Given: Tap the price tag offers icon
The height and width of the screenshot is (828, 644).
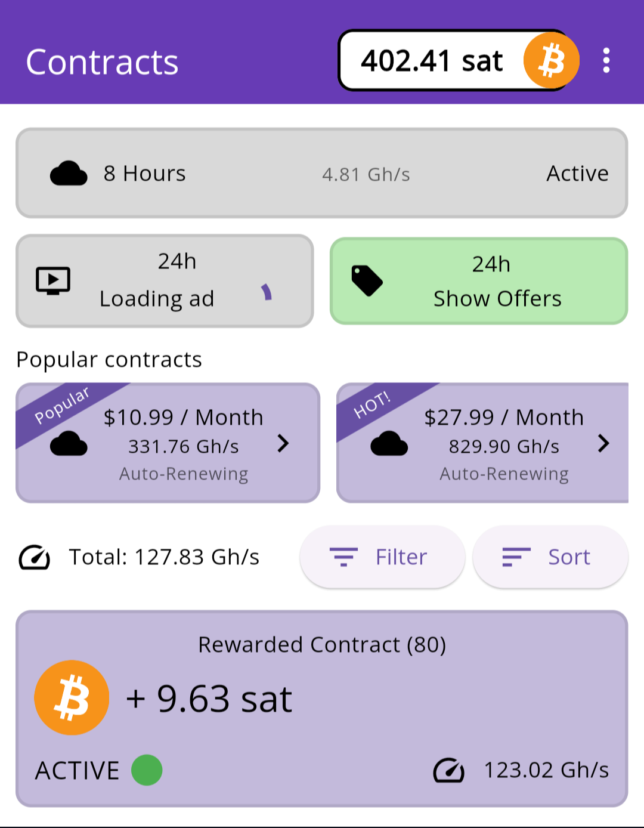Looking at the screenshot, I should 367,280.
